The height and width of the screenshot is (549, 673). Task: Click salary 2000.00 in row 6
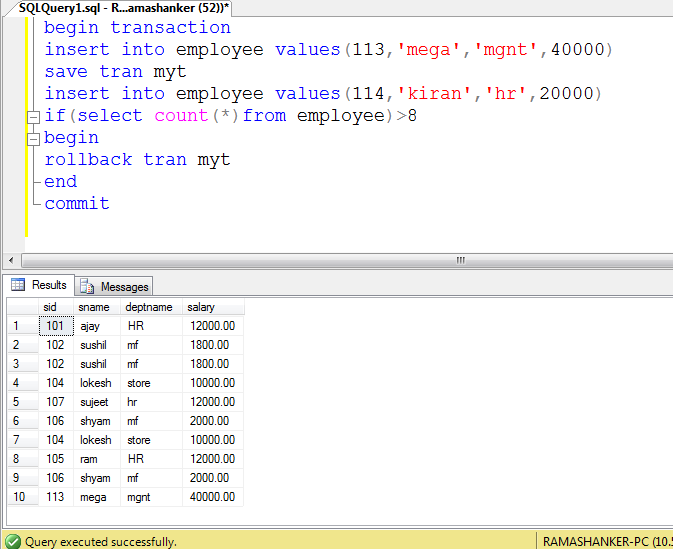click(213, 421)
